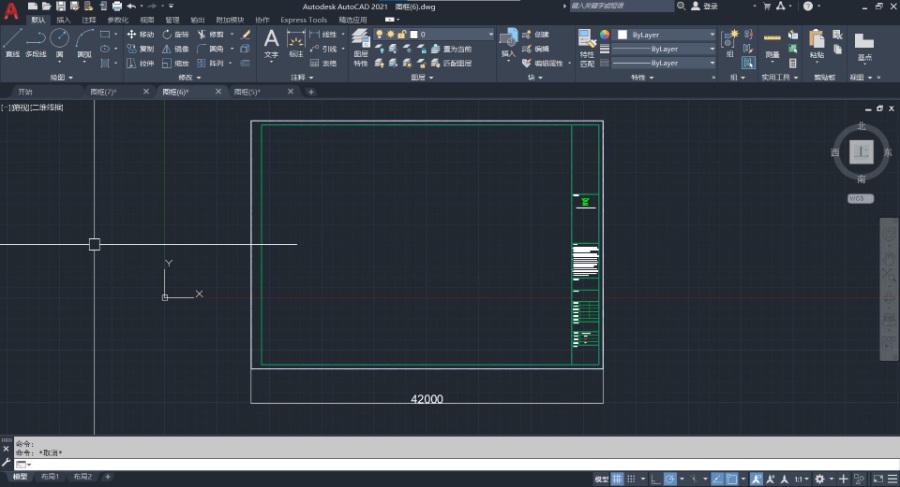Toggle object snap in status bar

pyautogui.click(x=731, y=478)
